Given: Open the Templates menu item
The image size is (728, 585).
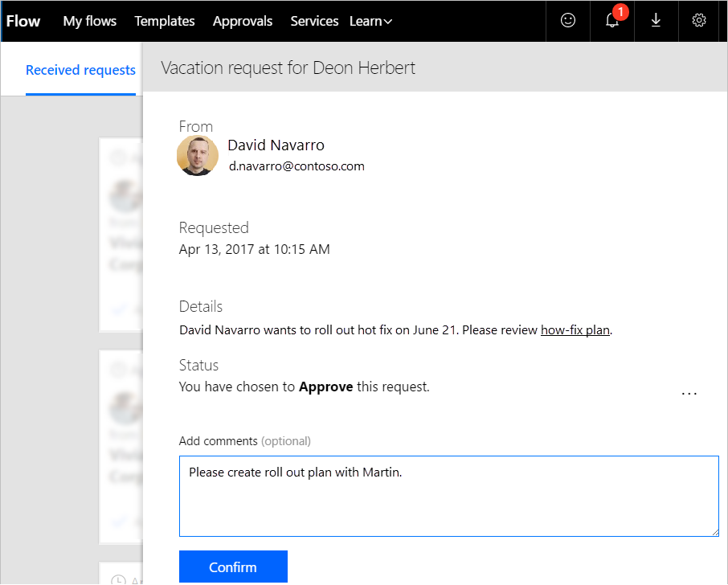Looking at the screenshot, I should click(x=164, y=21).
